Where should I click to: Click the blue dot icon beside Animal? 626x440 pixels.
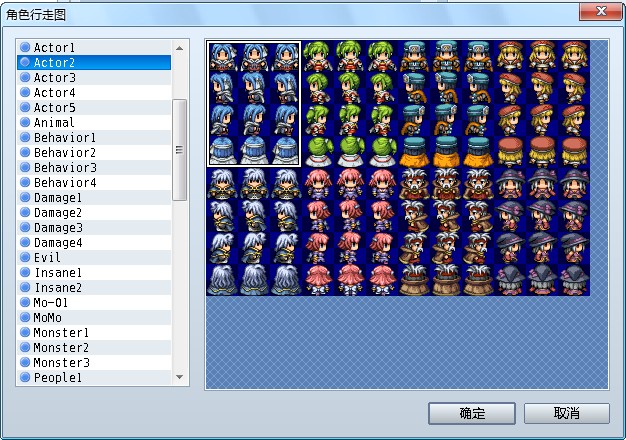point(25,122)
